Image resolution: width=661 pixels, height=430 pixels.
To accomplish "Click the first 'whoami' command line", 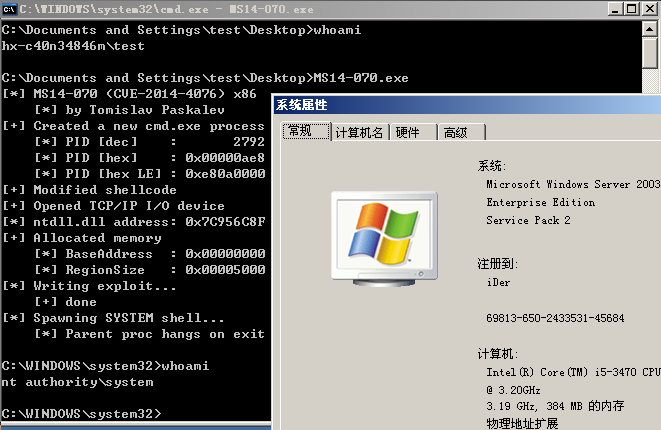I will (181, 30).
